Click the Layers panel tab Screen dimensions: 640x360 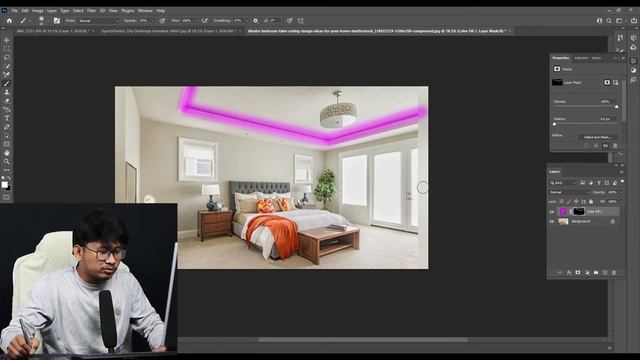pyautogui.click(x=554, y=172)
